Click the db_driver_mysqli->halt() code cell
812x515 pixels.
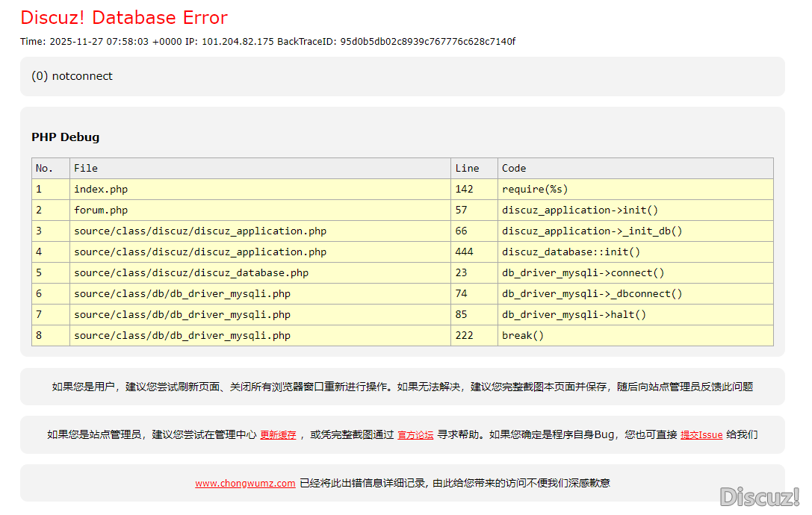pyautogui.click(x=574, y=315)
